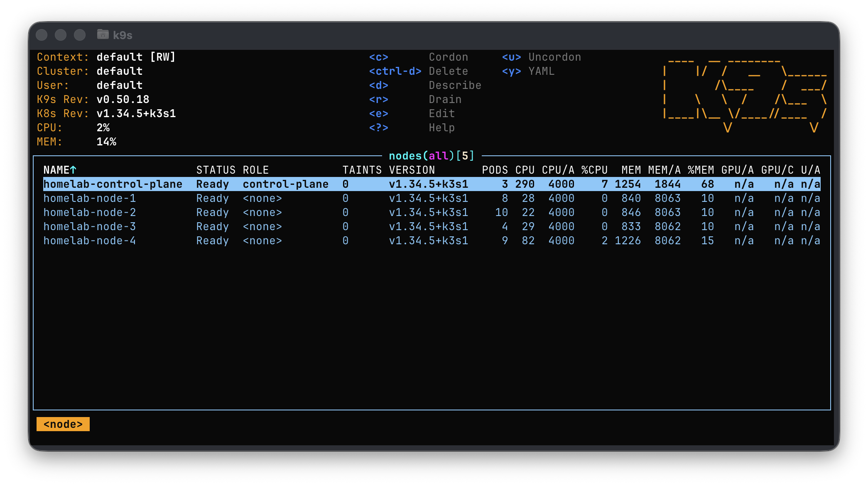
Task: Click the <y> YAML shortcut
Action: [528, 71]
